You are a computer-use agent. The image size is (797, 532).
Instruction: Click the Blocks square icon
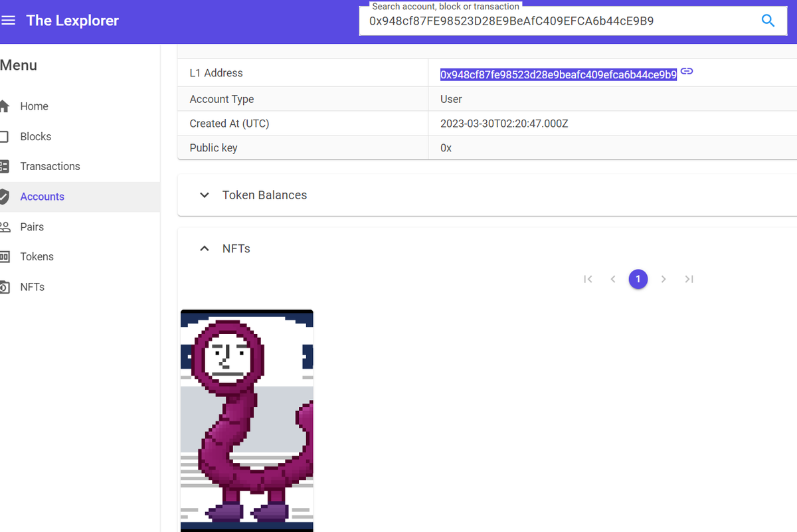pyautogui.click(x=4, y=137)
